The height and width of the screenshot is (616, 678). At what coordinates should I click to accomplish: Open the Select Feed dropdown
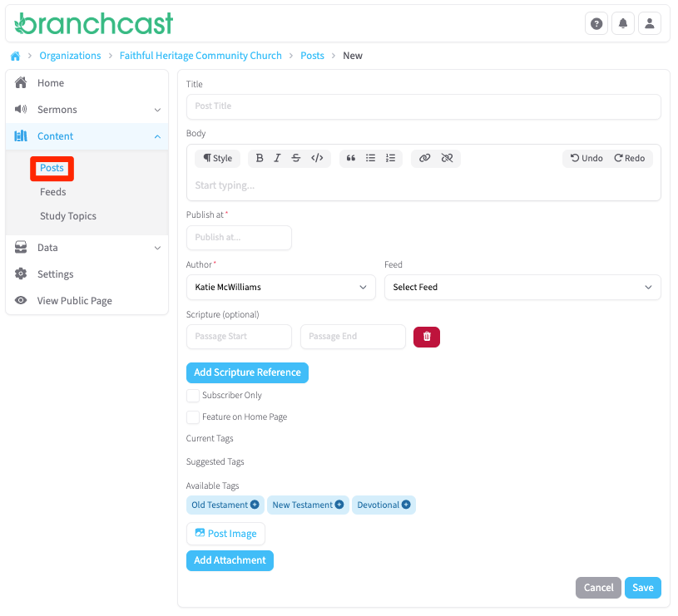522,287
